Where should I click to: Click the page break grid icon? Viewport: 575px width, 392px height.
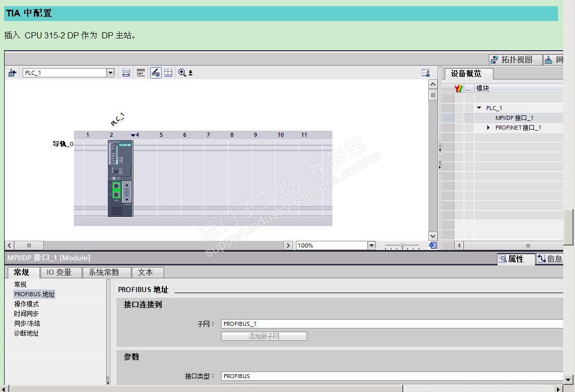click(x=168, y=73)
